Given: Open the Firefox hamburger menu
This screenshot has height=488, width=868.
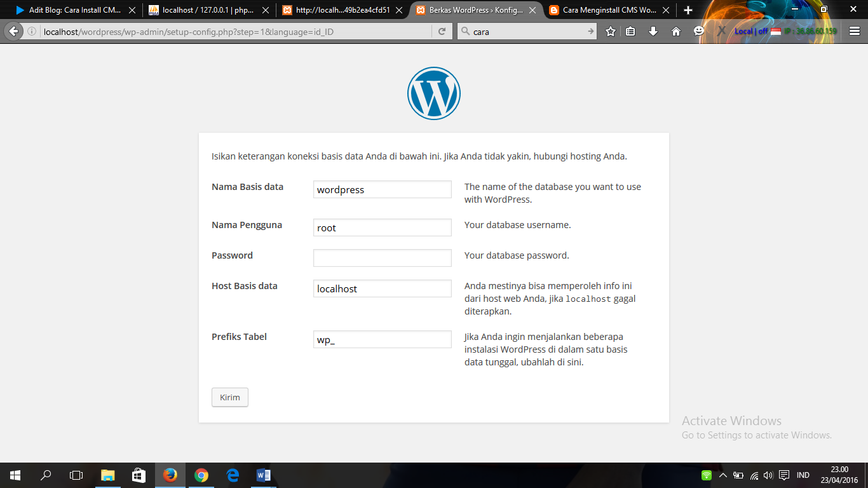Looking at the screenshot, I should click(x=855, y=31).
